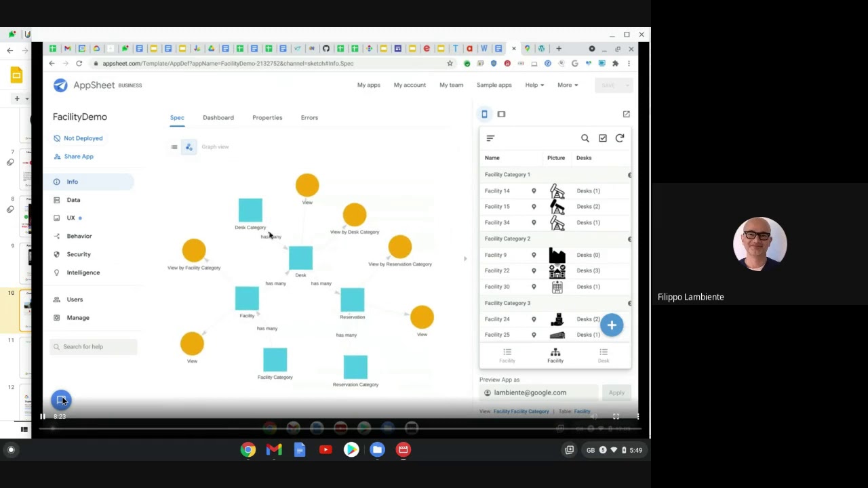
Task: Click the Name column header
Action: [x=492, y=158]
